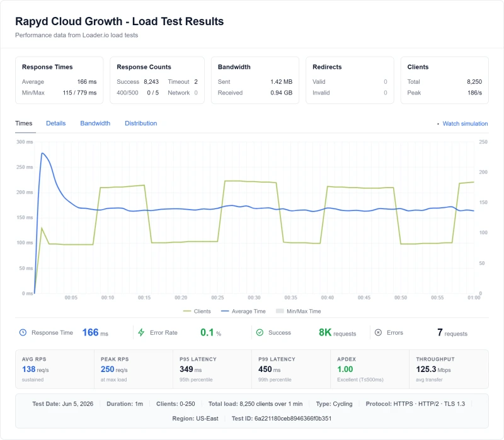Viewport: 504px width, 440px height.
Task: Click the Sent 1.42 MB value
Action: 281,82
